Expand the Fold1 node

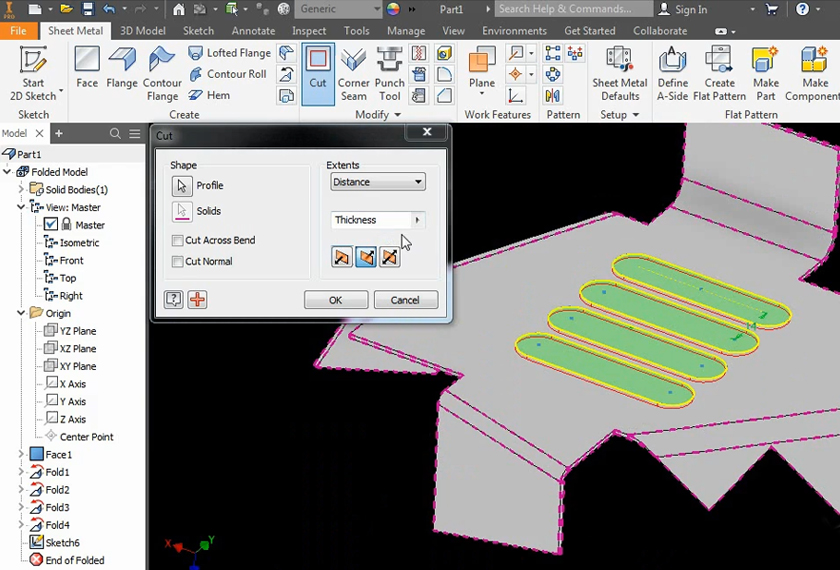coord(22,473)
